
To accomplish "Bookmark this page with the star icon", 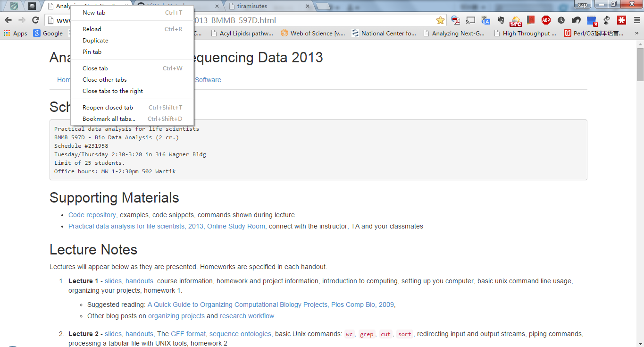I will [440, 20].
